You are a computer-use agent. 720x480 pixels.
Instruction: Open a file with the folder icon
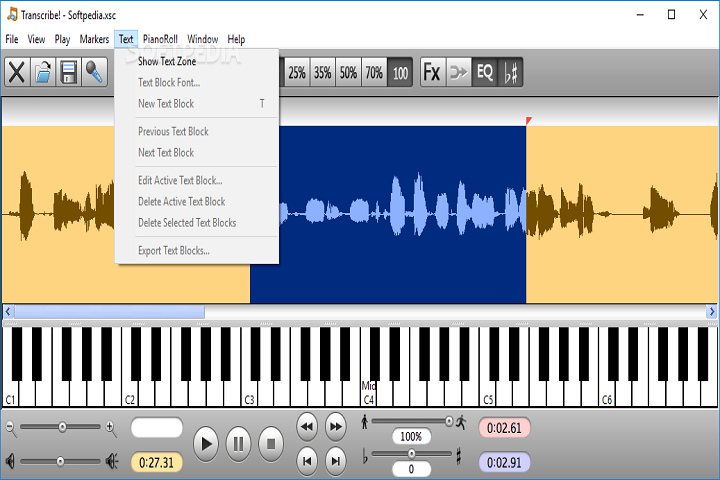[43, 73]
